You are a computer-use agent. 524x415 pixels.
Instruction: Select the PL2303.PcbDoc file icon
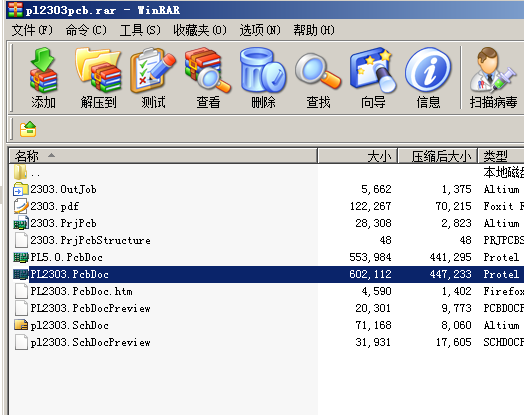click(x=21, y=274)
